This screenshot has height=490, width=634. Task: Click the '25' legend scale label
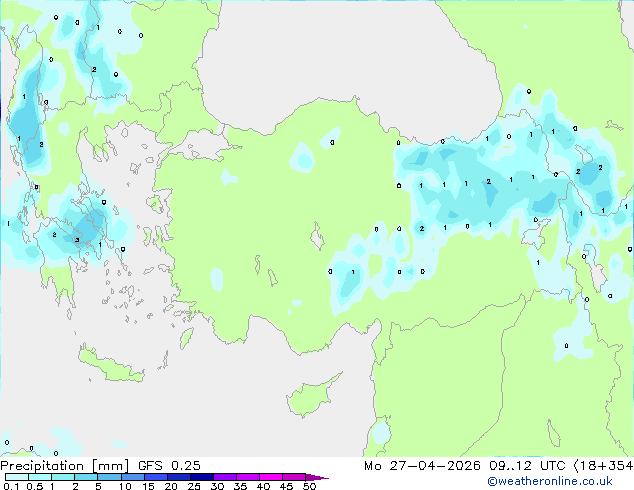click(x=194, y=486)
